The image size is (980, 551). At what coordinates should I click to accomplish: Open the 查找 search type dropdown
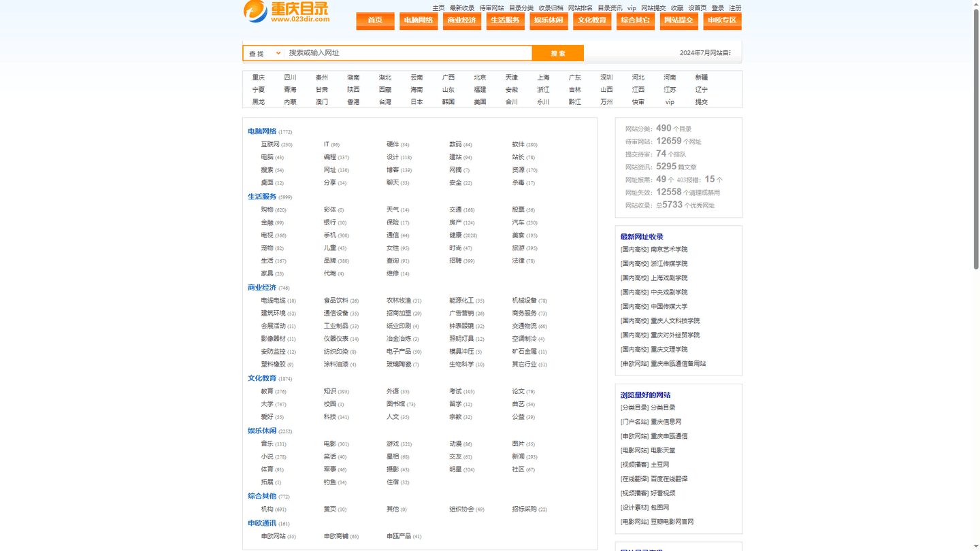(x=264, y=53)
